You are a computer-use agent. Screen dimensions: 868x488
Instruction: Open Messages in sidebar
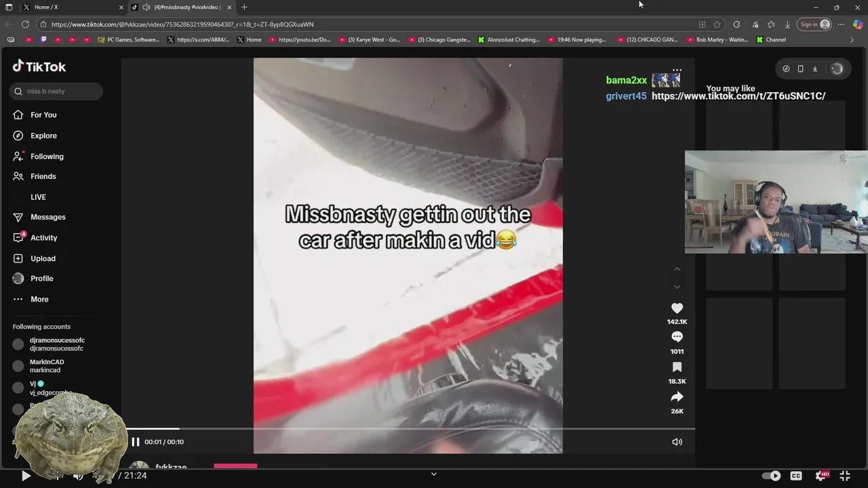39,217
